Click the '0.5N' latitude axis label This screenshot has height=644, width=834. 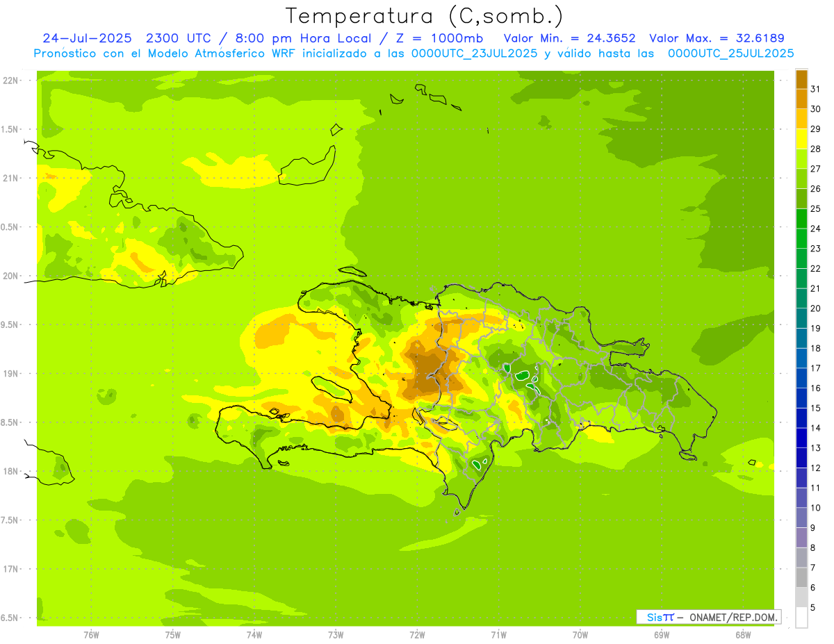(x=10, y=227)
